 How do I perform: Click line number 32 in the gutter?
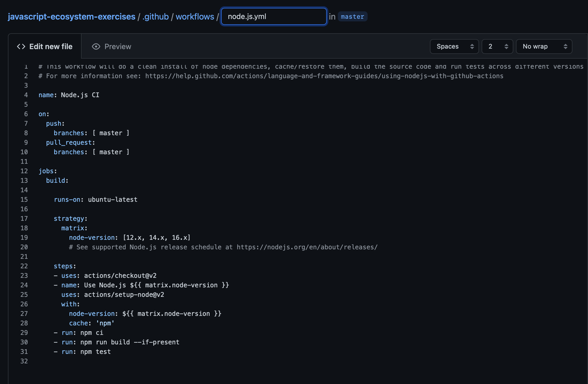[x=24, y=361]
